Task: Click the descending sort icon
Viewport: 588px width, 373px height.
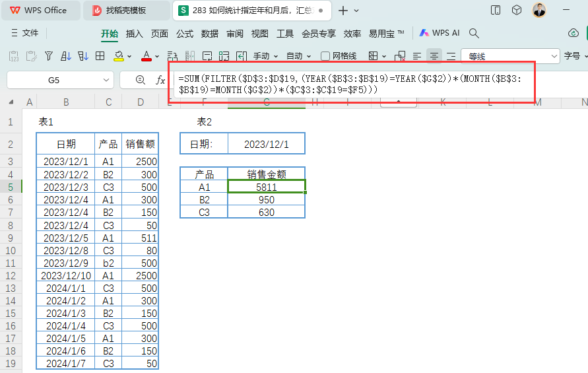Action: pos(83,56)
